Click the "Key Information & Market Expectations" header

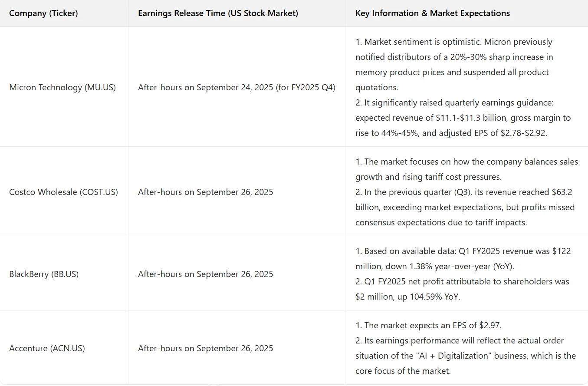pos(432,13)
